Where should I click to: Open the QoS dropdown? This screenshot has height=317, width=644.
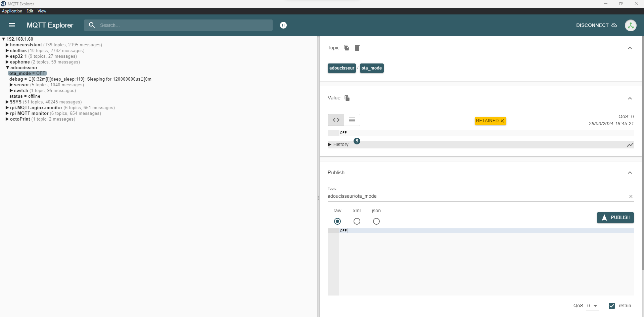click(592, 306)
